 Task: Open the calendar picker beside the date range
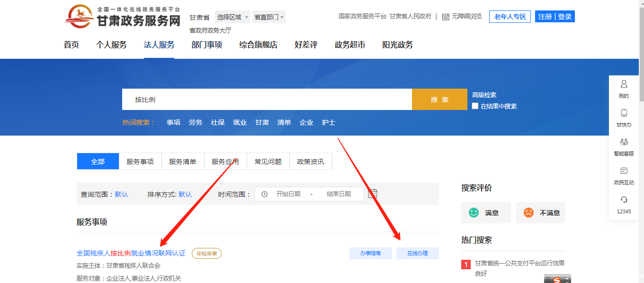click(x=372, y=194)
